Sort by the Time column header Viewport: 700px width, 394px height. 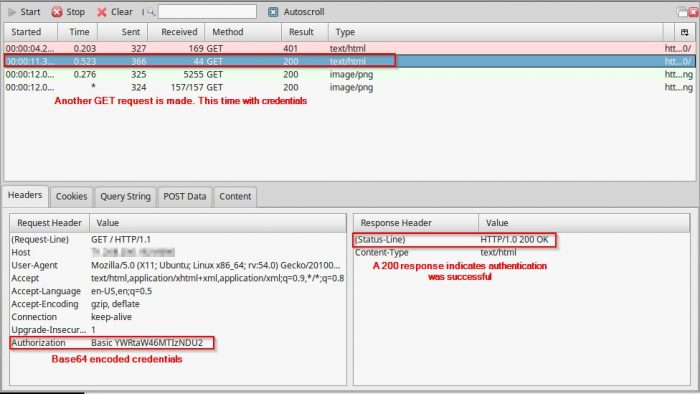[x=78, y=32]
